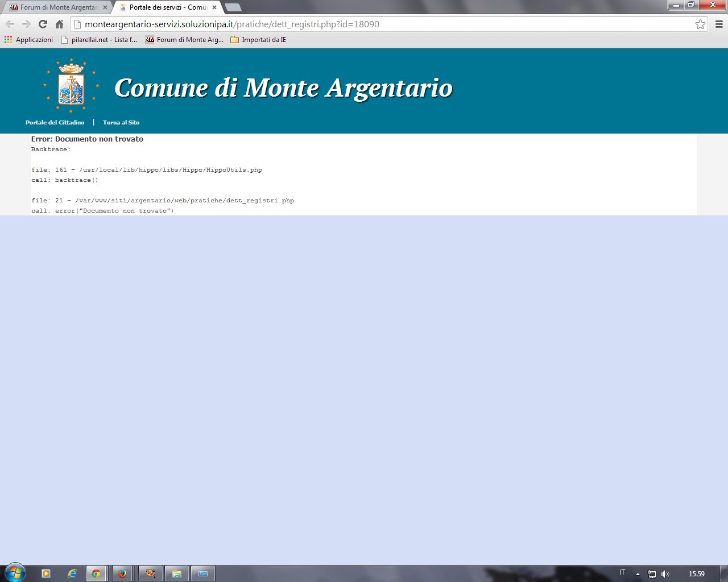728x582 pixels.
Task: Click into the URL address bar
Action: tap(387, 24)
